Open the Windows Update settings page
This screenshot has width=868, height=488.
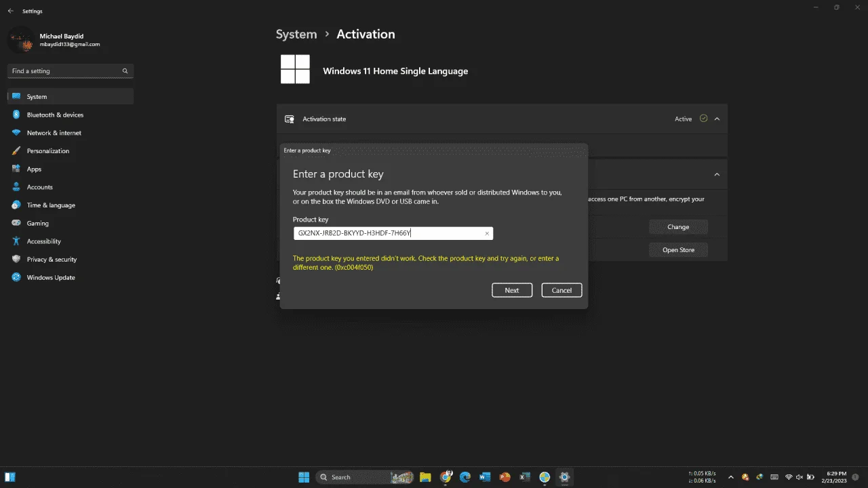click(71, 277)
